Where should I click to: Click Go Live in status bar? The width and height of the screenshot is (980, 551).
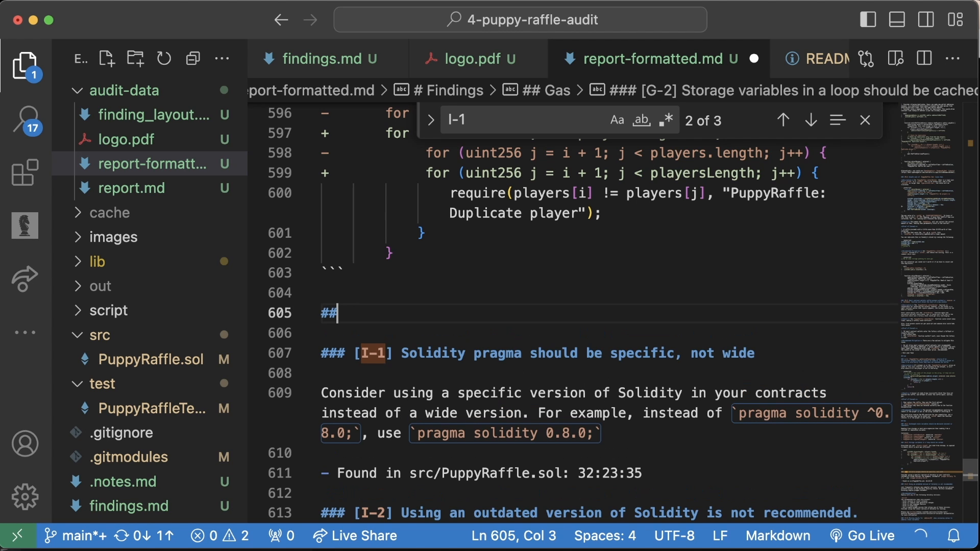[x=862, y=536]
